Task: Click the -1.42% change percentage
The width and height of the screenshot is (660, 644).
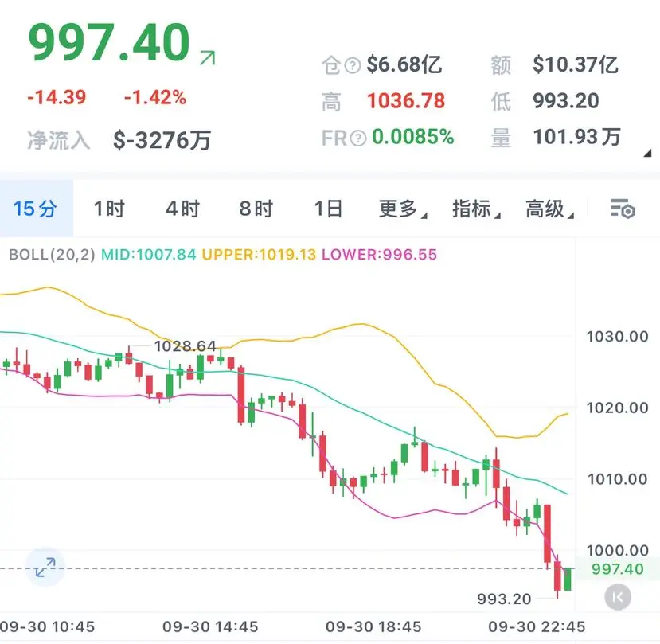Action: point(155,97)
